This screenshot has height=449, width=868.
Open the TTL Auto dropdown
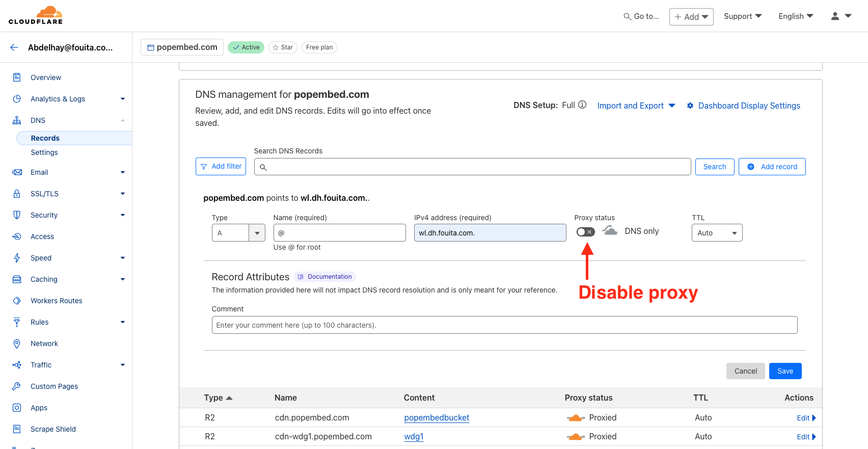717,233
